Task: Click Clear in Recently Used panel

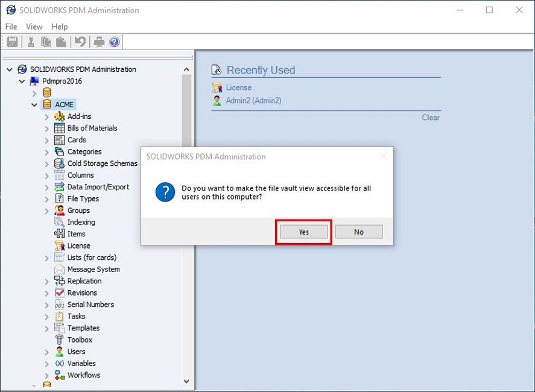Action: 431,118
